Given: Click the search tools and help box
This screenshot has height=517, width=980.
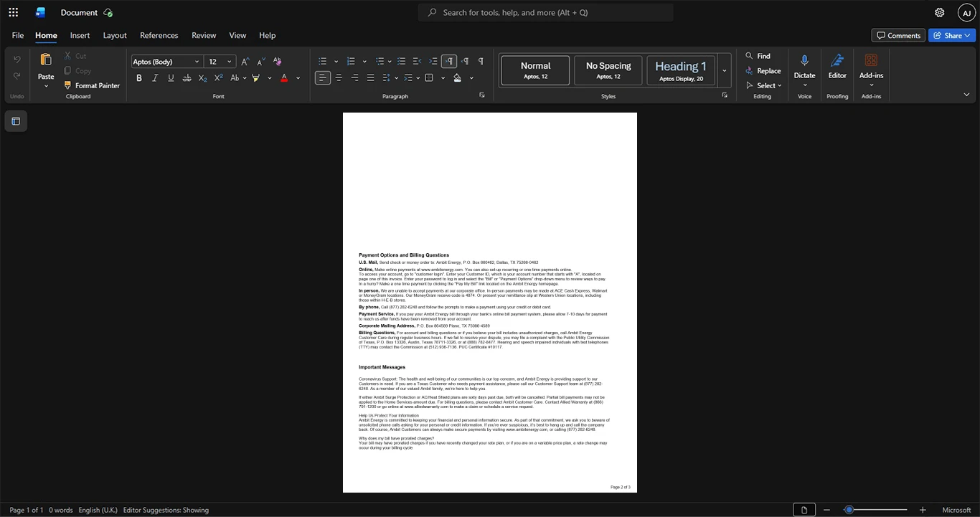Looking at the screenshot, I should pyautogui.click(x=546, y=12).
